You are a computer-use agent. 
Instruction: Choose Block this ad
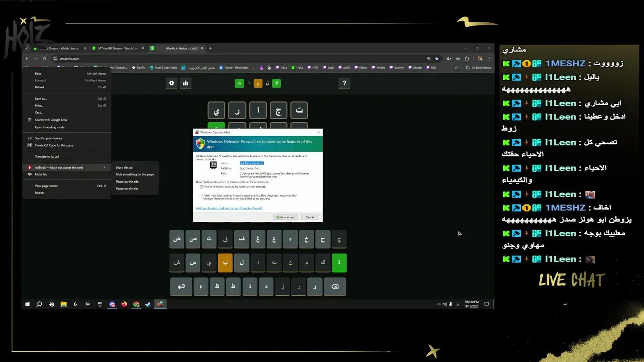tap(134, 167)
